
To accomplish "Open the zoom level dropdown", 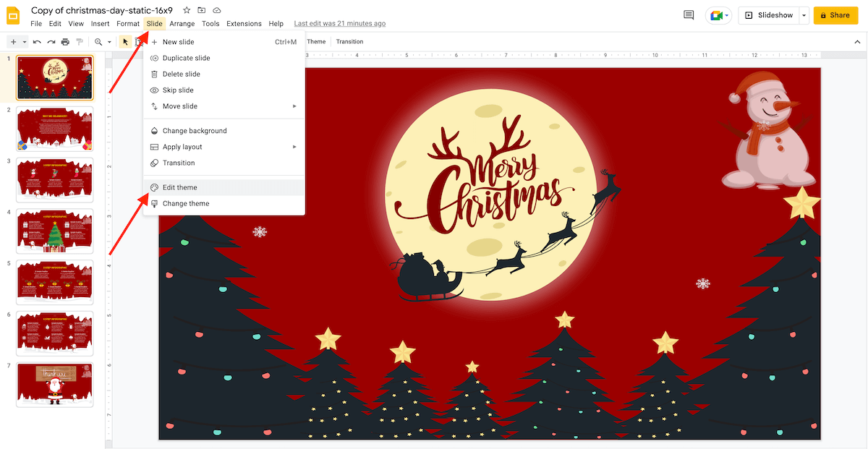I will (103, 42).
